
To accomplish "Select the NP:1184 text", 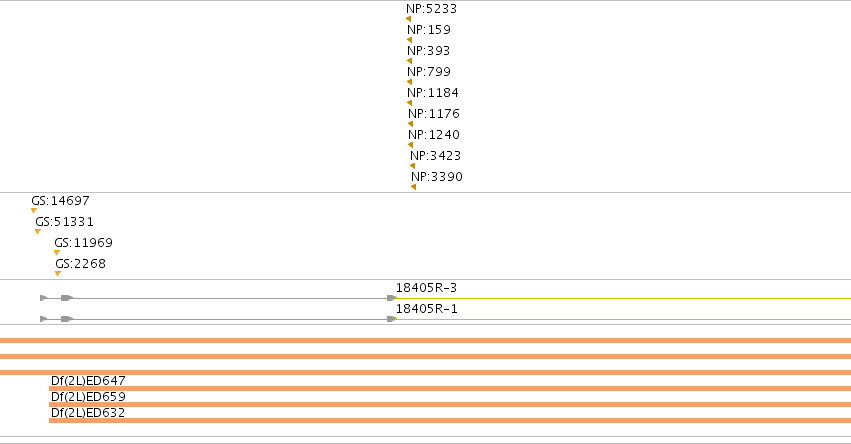I will (x=433, y=93).
